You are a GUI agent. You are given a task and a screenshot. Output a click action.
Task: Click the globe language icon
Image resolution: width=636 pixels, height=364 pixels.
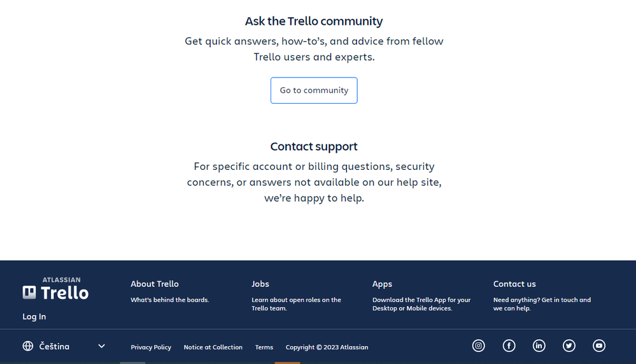point(28,346)
